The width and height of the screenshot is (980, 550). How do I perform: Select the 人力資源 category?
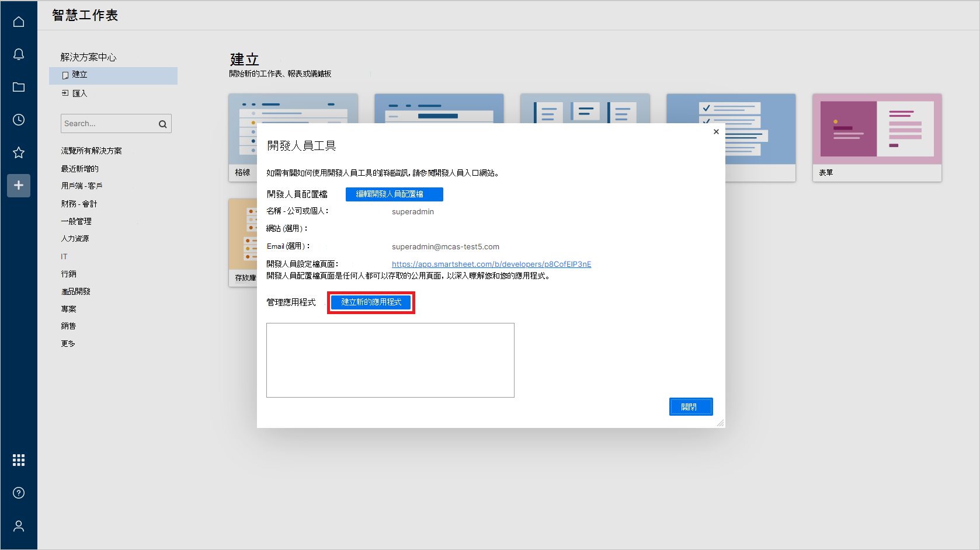(x=75, y=238)
